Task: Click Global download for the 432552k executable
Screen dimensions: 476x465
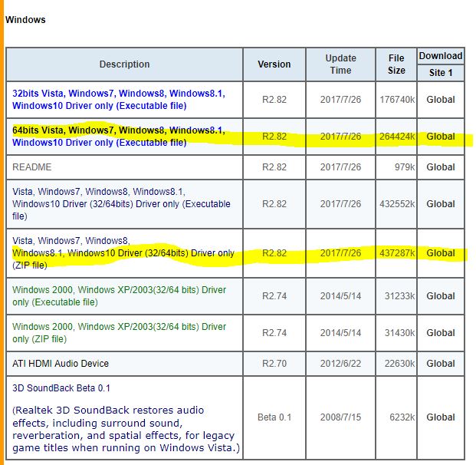Action: 441,203
